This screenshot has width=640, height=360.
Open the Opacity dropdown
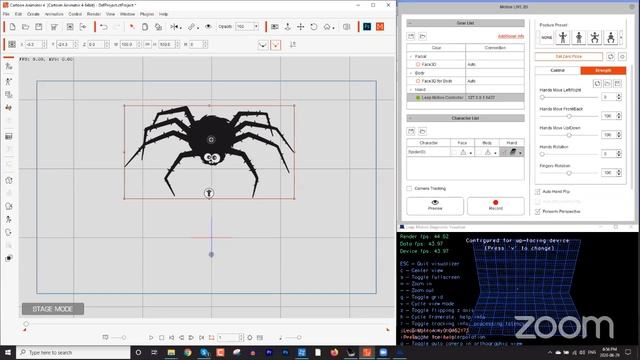coord(256,27)
